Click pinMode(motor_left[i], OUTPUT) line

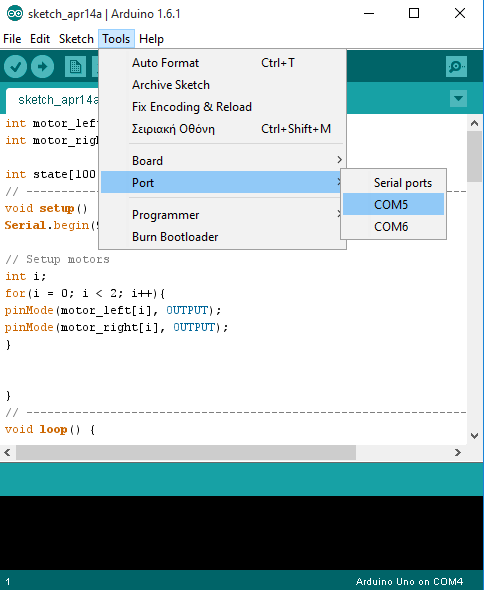[113, 310]
